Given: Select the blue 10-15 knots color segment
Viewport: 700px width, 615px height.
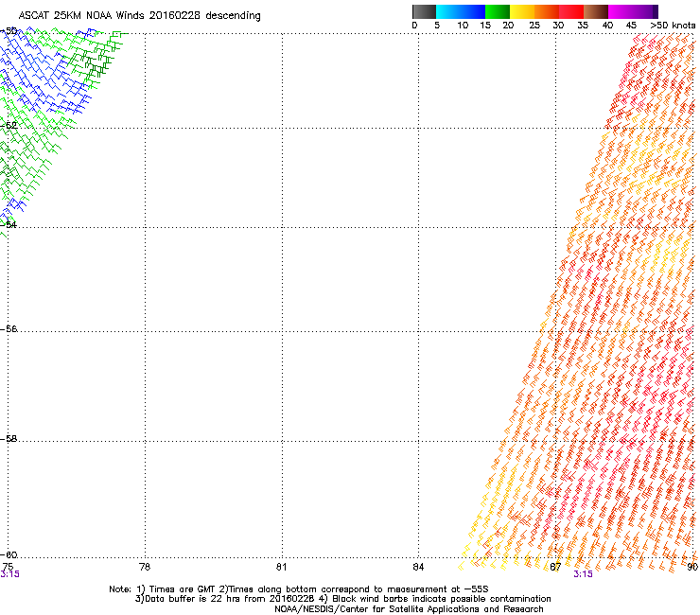Looking at the screenshot, I should pyautogui.click(x=473, y=11).
